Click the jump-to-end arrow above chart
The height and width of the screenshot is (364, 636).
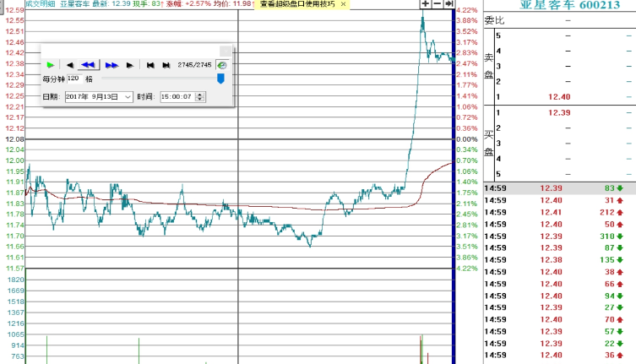pos(448,4)
